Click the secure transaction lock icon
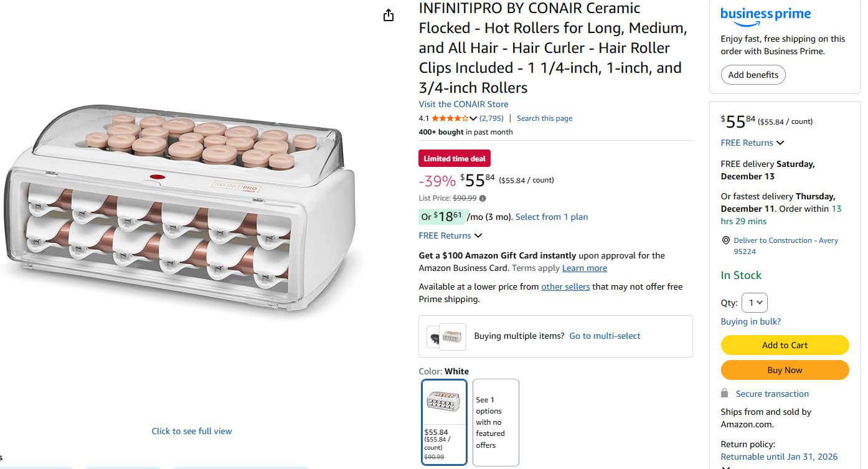The width and height of the screenshot is (868, 469). [725, 394]
